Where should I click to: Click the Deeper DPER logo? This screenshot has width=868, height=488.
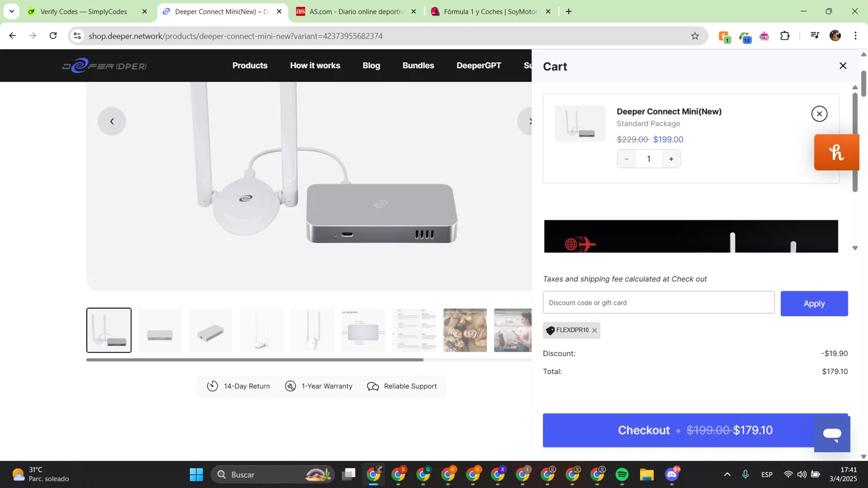[x=104, y=66]
